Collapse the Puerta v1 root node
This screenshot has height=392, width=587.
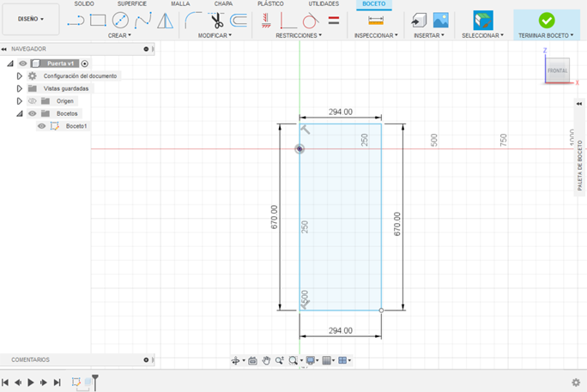coord(10,63)
